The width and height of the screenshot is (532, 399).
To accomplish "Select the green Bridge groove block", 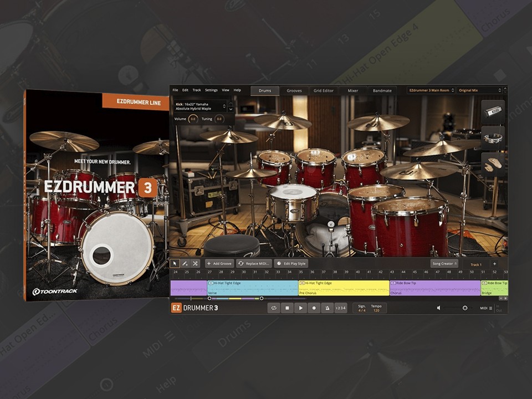I will (494, 288).
